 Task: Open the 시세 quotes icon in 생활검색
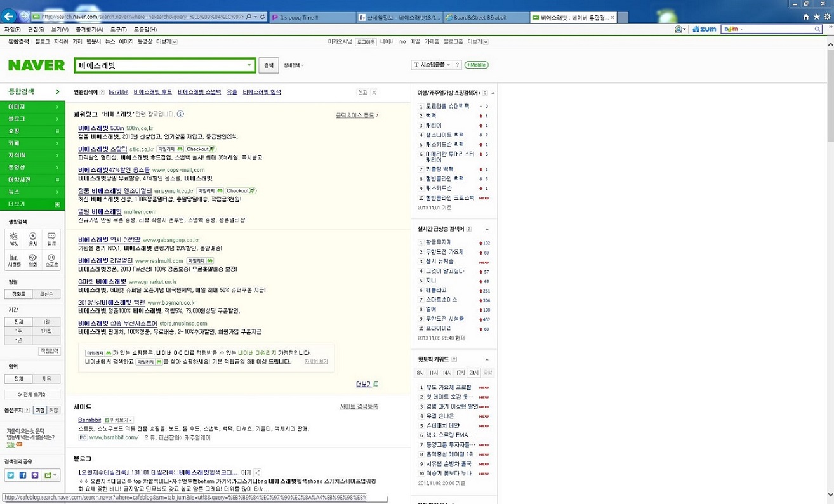(x=13, y=259)
